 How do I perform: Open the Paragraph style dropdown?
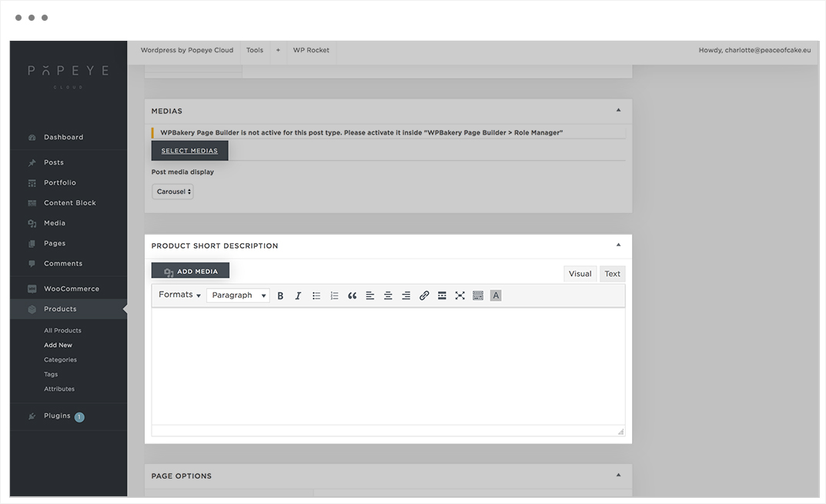point(238,295)
